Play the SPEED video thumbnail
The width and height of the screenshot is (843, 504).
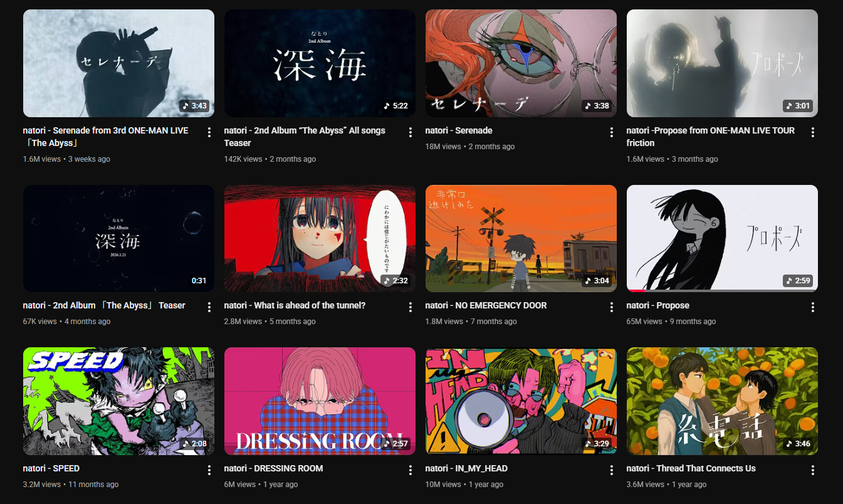click(118, 401)
